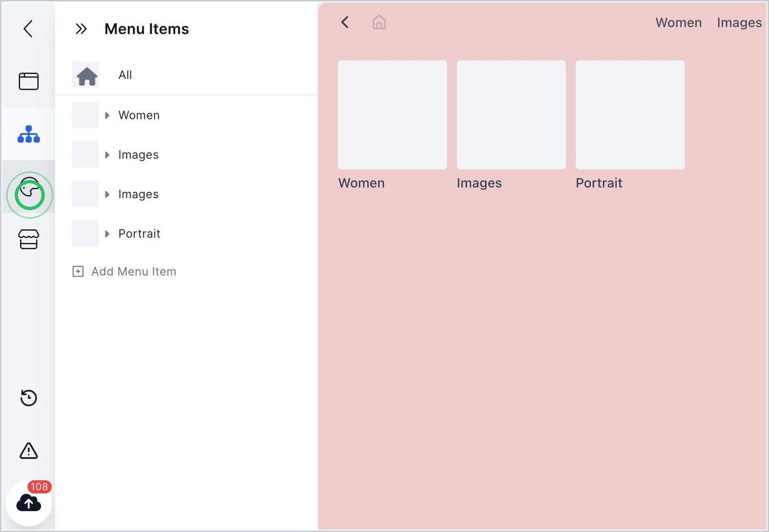This screenshot has height=532, width=769.
Task: Open the Women thumbnail card
Action: coord(393,115)
